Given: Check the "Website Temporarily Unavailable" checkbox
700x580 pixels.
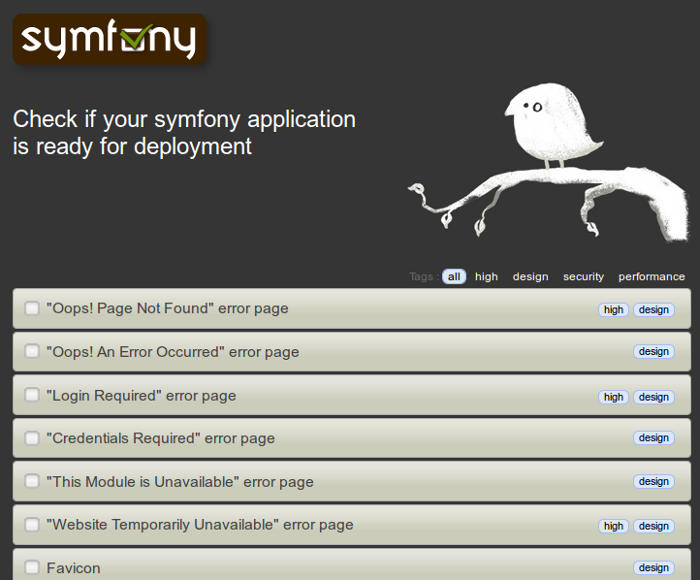Looking at the screenshot, I should [32, 525].
